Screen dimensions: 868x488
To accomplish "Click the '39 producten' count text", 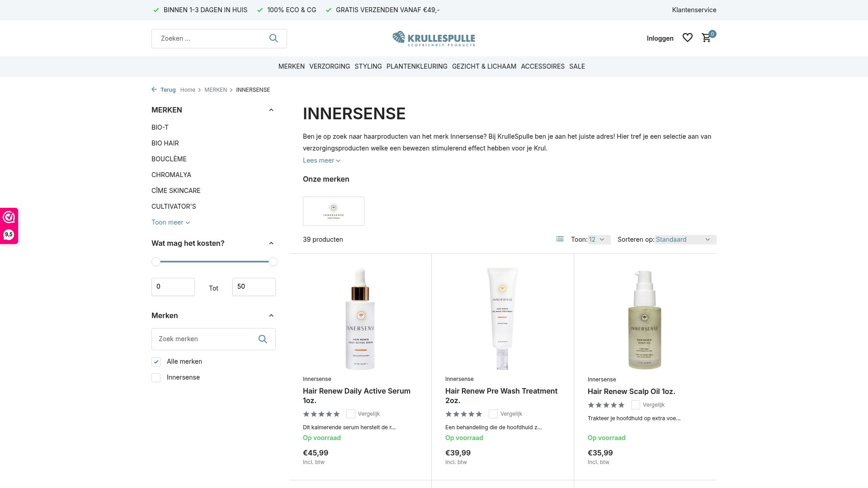I will coord(323,239).
